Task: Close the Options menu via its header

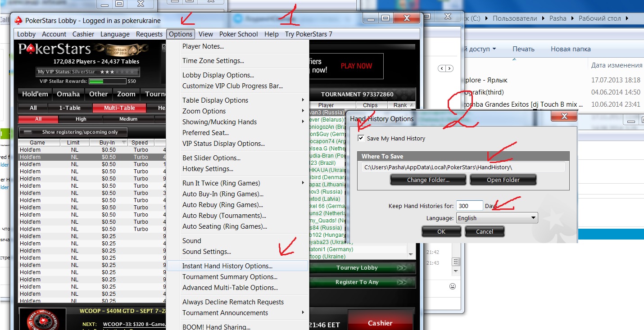Action: (x=181, y=34)
